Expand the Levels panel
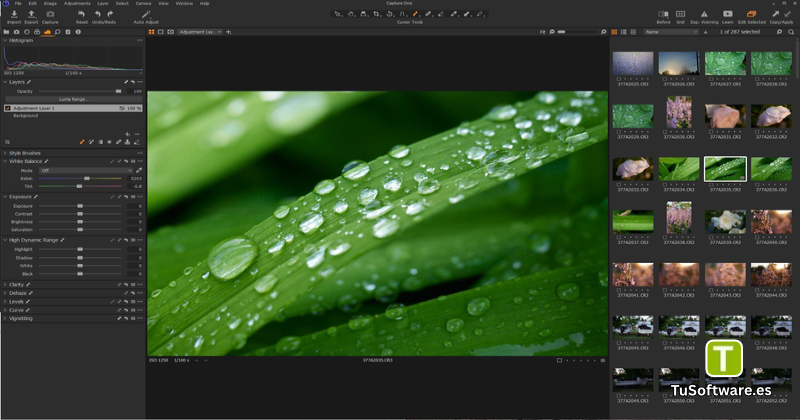Image resolution: width=800 pixels, height=420 pixels. pos(5,302)
